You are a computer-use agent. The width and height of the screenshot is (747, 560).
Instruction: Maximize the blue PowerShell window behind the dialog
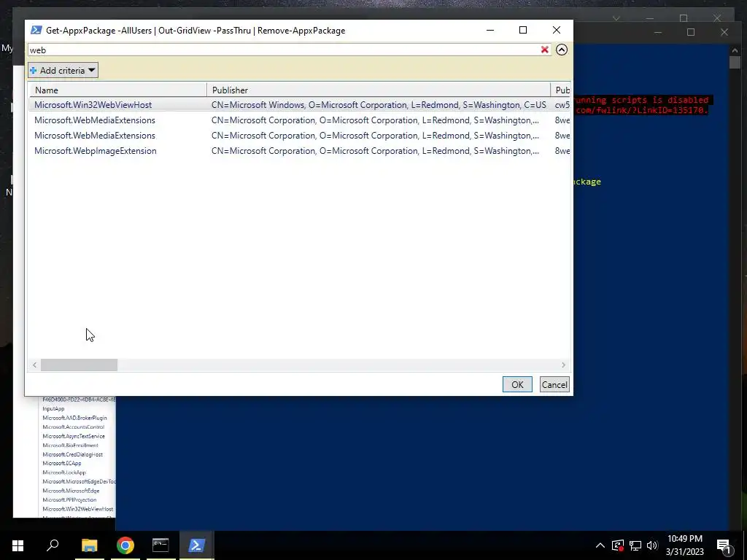coord(691,32)
